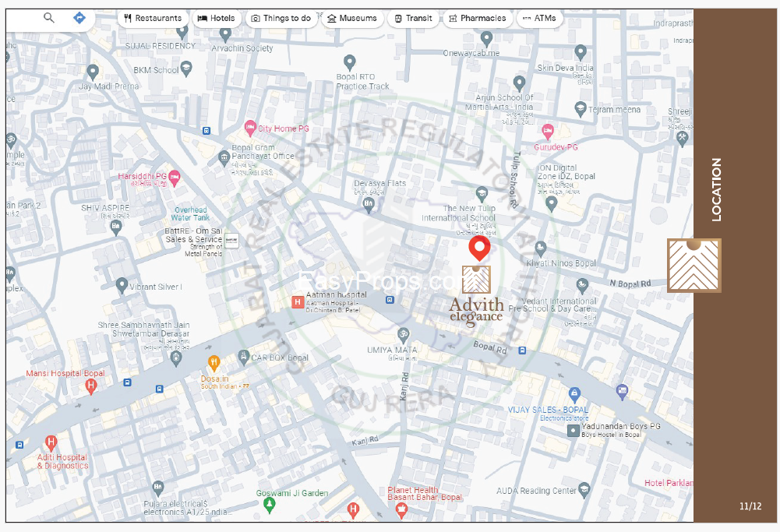Filter map by Transit
Image resolution: width=780 pixels, height=532 pixels.
pos(413,18)
